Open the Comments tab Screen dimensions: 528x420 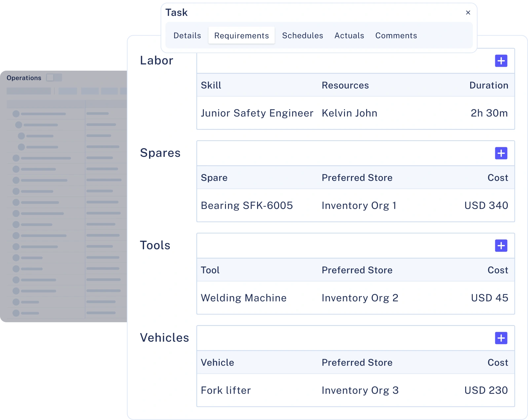click(x=396, y=35)
